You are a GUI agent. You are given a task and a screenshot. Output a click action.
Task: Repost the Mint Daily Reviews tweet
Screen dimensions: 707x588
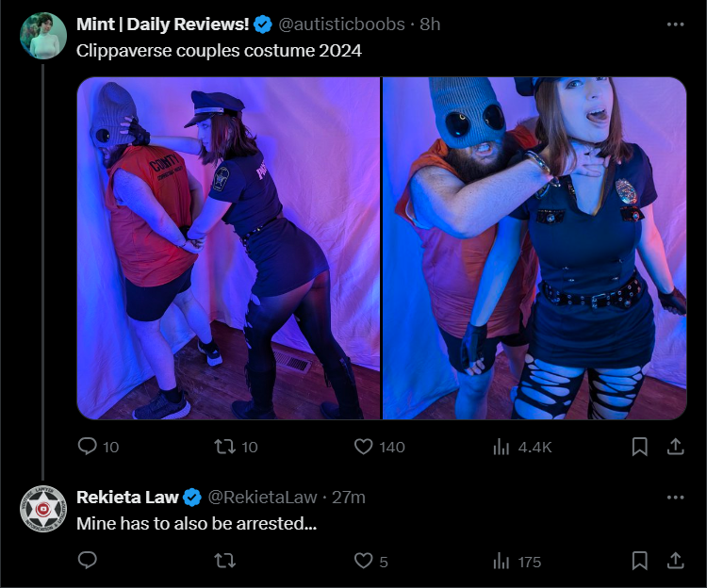pyautogui.click(x=224, y=447)
